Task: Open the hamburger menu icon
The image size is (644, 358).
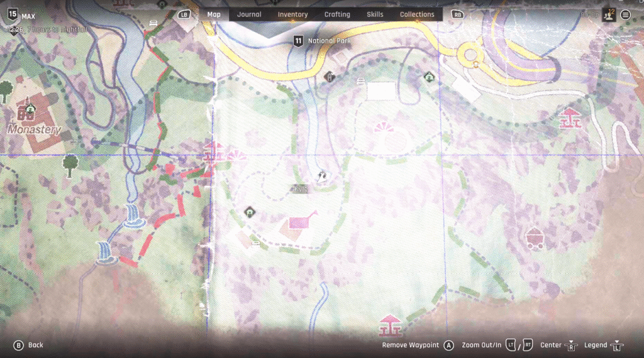Action: pyautogui.click(x=626, y=14)
